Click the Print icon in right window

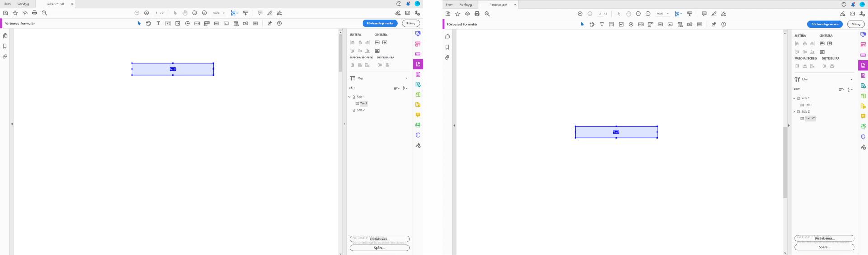pyautogui.click(x=477, y=14)
